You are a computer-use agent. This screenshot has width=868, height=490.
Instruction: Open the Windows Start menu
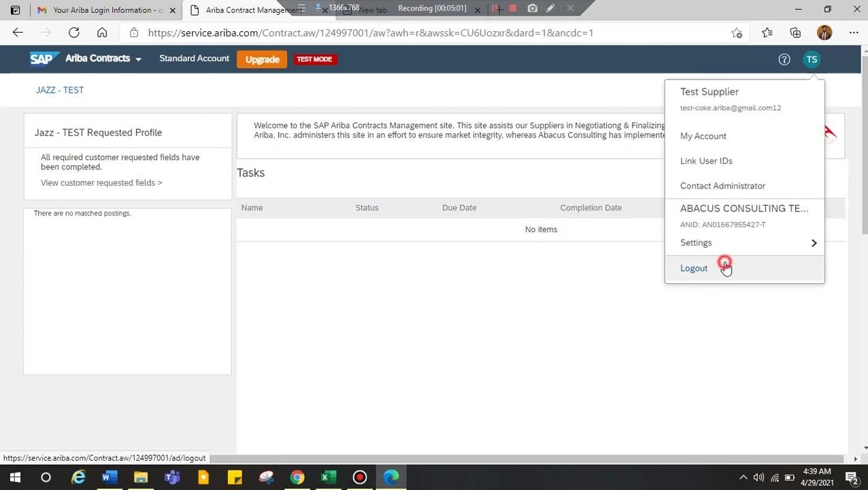tap(15, 477)
